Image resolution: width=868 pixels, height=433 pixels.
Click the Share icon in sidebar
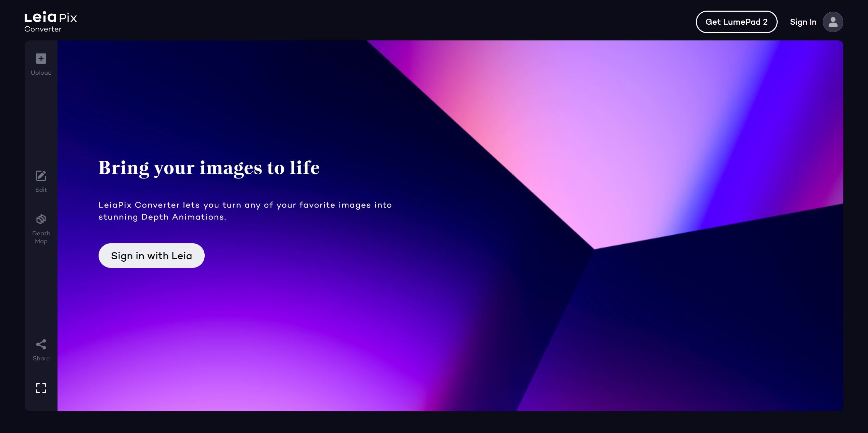point(41,344)
